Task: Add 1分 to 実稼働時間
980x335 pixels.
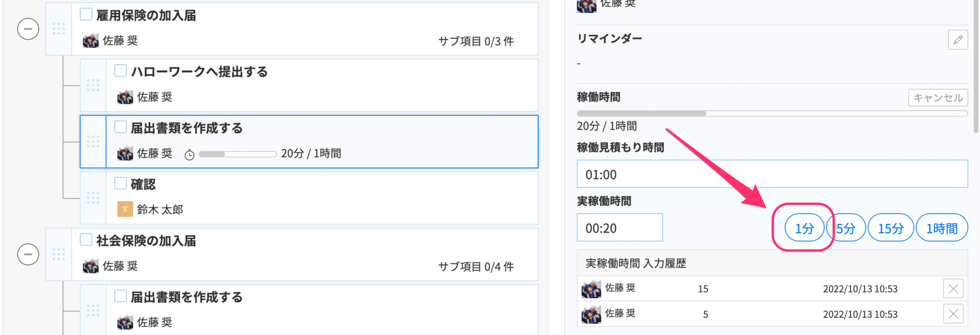Action: [x=803, y=228]
